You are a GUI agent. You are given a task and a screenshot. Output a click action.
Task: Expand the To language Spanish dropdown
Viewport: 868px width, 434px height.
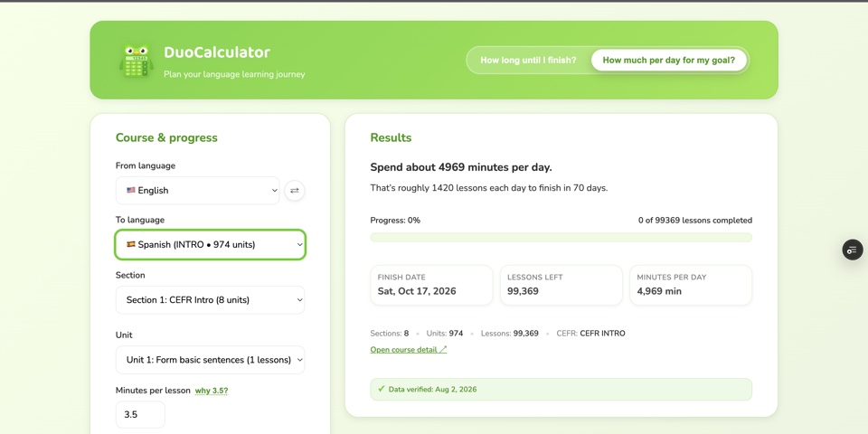click(x=211, y=245)
